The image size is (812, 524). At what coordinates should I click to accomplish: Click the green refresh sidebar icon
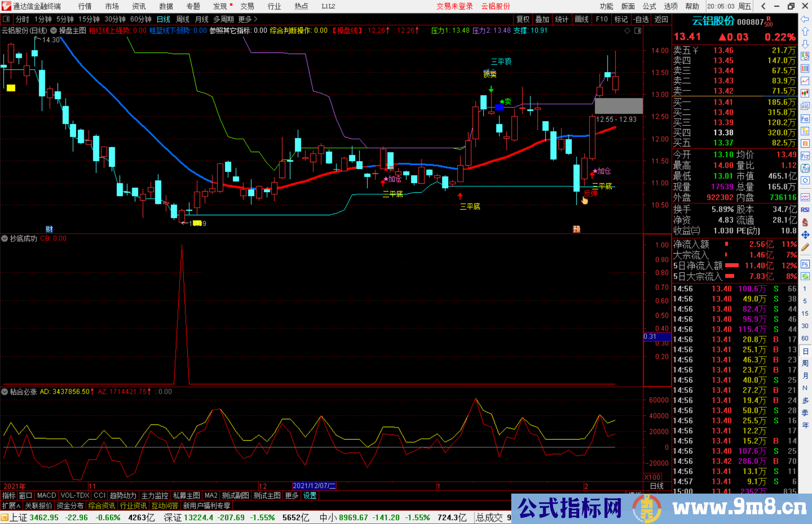[x=805, y=276]
